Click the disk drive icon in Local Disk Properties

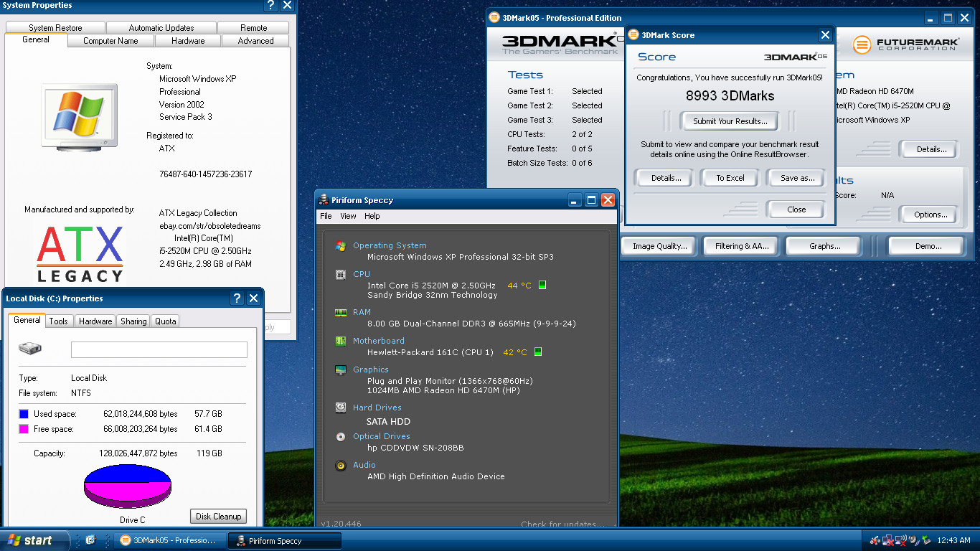point(30,349)
